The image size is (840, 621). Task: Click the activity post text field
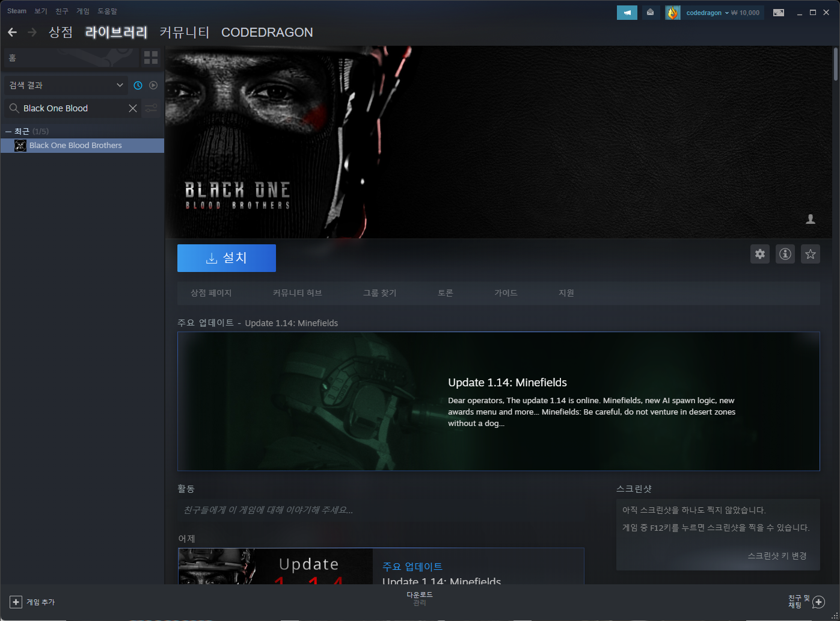coord(381,510)
